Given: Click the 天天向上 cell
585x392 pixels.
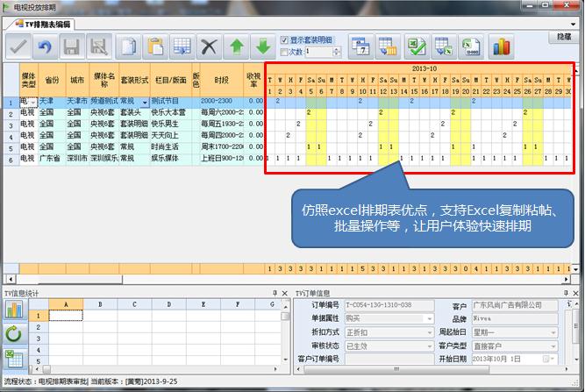Looking at the screenshot, I should click(x=171, y=135).
